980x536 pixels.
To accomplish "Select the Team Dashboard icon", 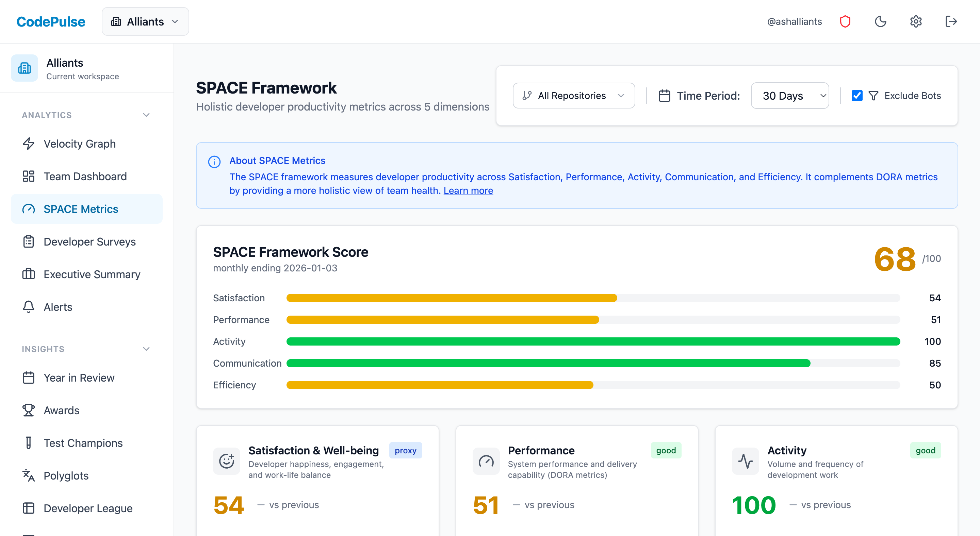I will (29, 176).
